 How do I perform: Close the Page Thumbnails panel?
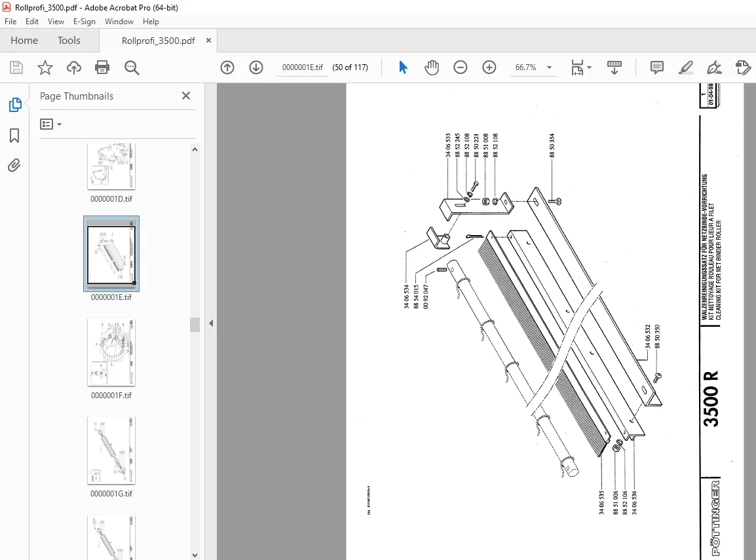pos(186,96)
